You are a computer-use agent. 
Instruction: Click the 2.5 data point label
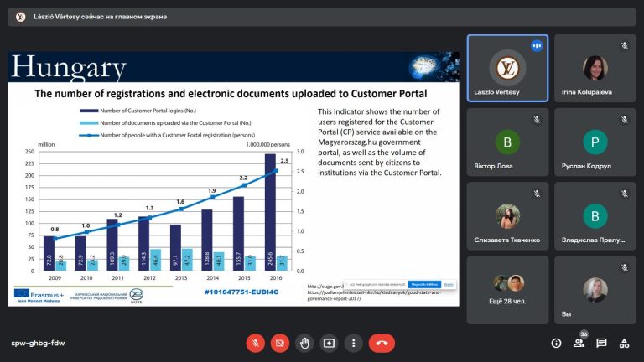pyautogui.click(x=284, y=161)
